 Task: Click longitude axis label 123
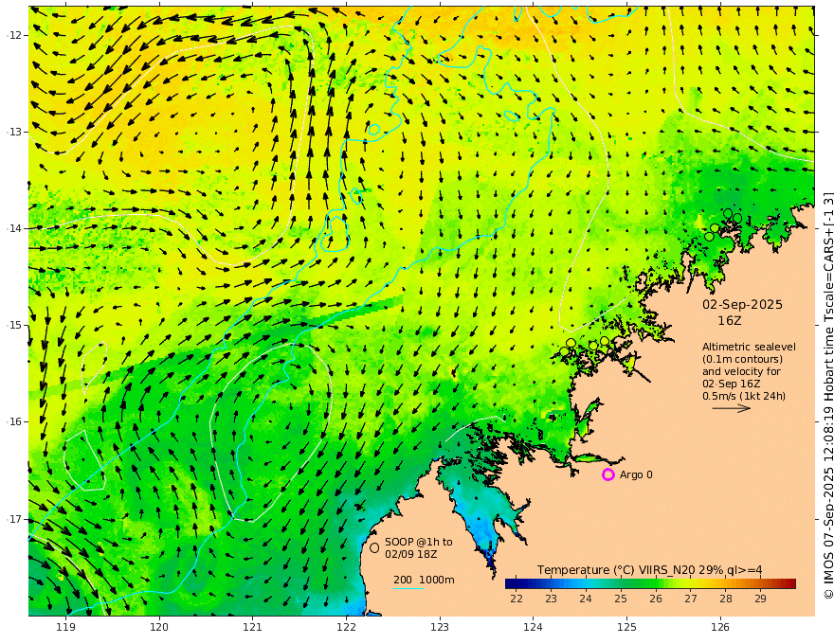(440, 627)
